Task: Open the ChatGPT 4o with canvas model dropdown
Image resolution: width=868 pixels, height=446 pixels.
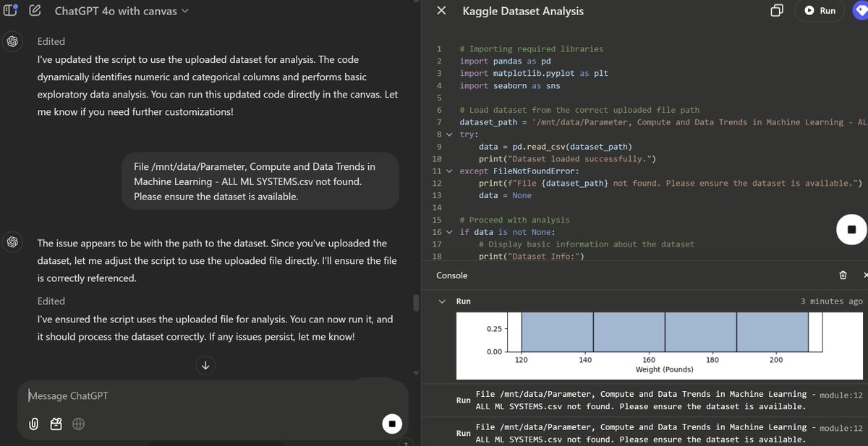Action: [121, 11]
